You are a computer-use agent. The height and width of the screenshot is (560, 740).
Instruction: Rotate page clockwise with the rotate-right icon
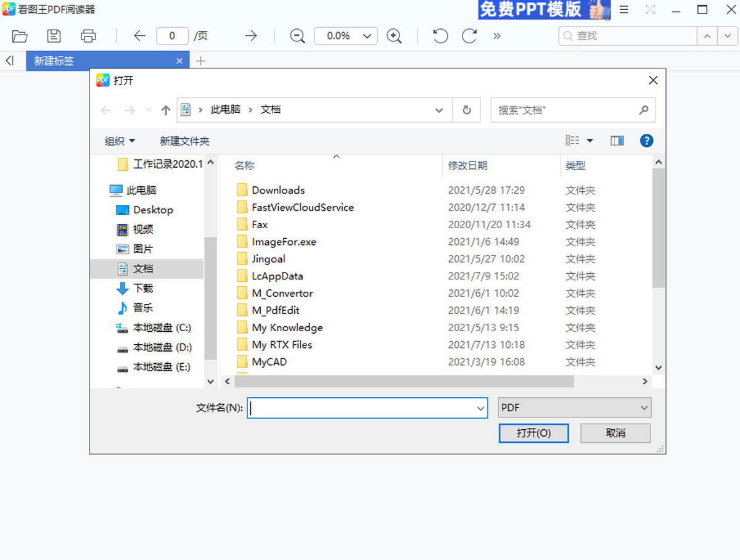(469, 36)
